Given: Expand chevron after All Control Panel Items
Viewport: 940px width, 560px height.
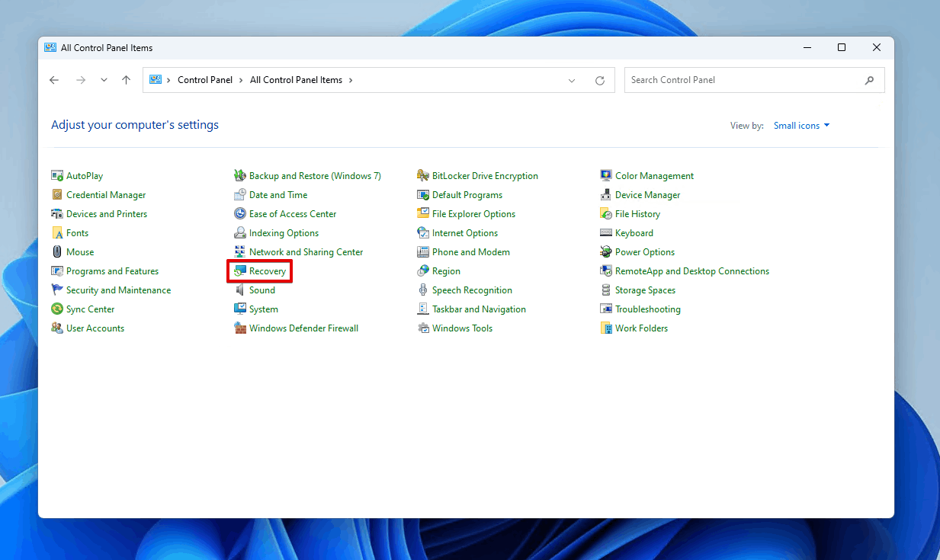Looking at the screenshot, I should pyautogui.click(x=351, y=80).
